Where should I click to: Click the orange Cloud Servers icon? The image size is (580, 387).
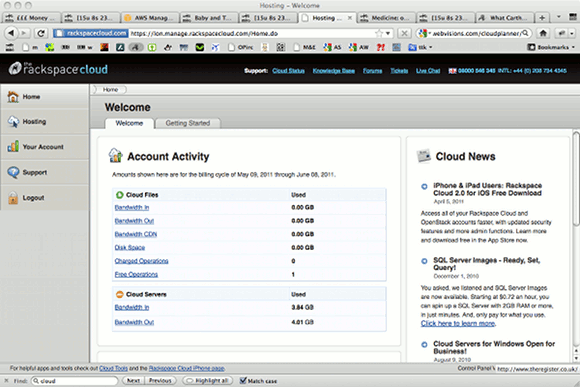tap(119, 295)
